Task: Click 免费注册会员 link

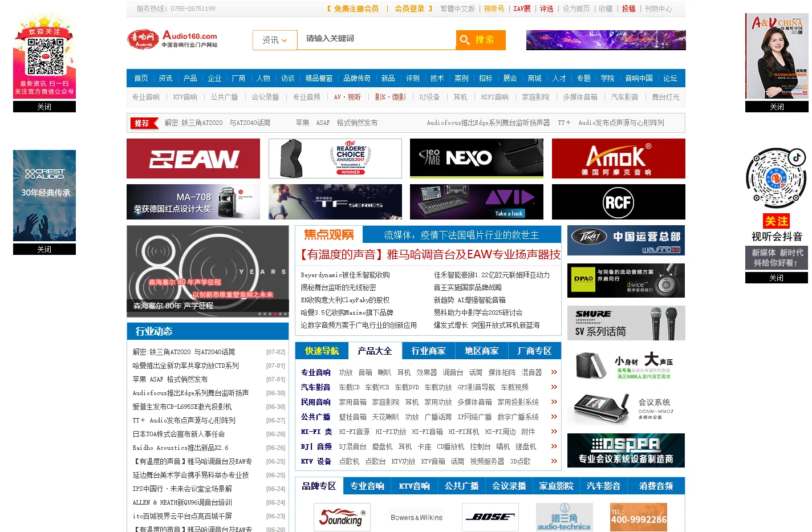Action: pos(356,9)
